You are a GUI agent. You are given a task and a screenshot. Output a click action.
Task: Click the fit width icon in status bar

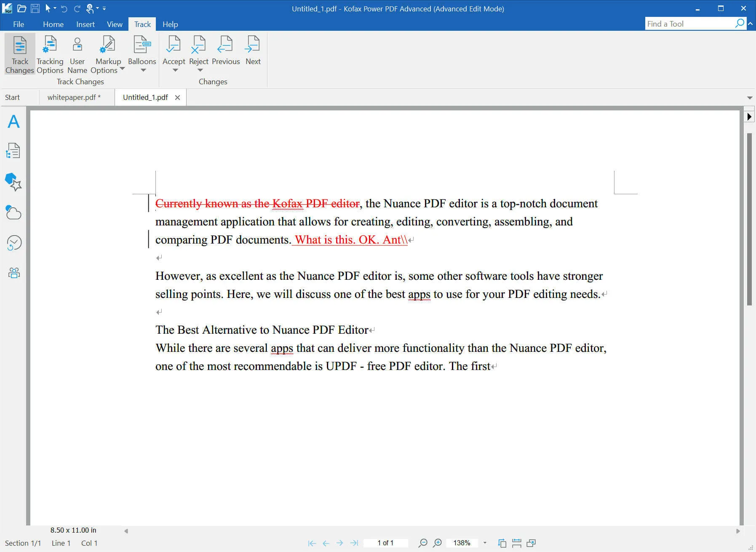click(x=517, y=543)
